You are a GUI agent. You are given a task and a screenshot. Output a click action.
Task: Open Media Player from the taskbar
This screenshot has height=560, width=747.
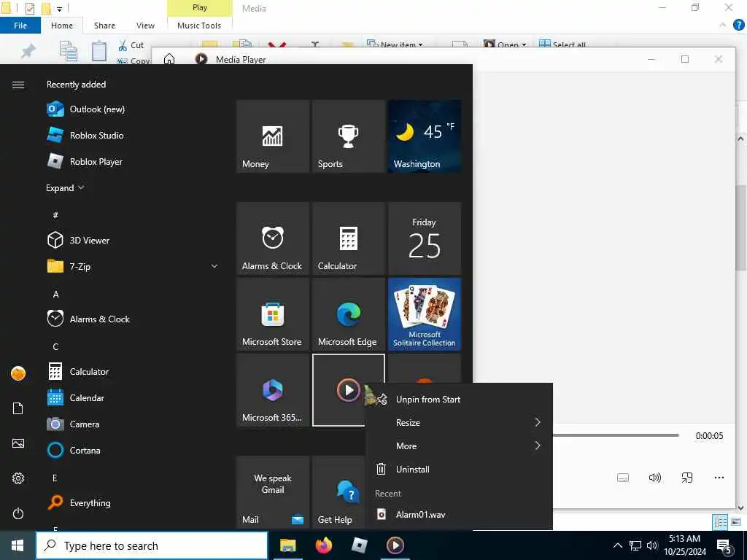395,545
